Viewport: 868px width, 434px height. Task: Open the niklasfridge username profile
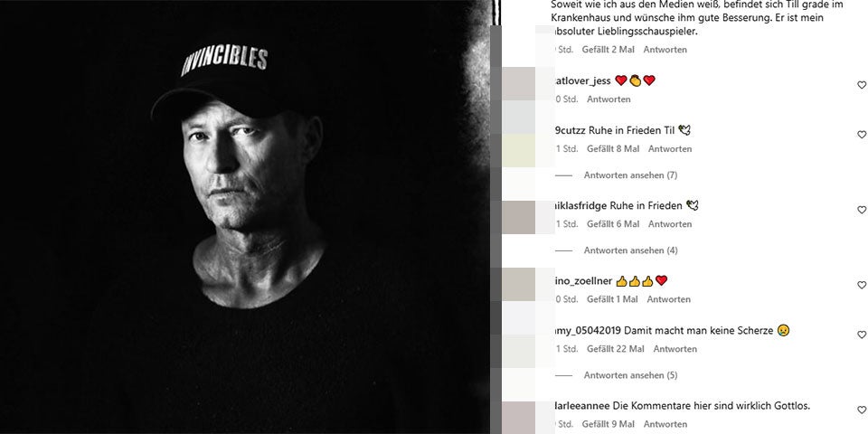581,206
